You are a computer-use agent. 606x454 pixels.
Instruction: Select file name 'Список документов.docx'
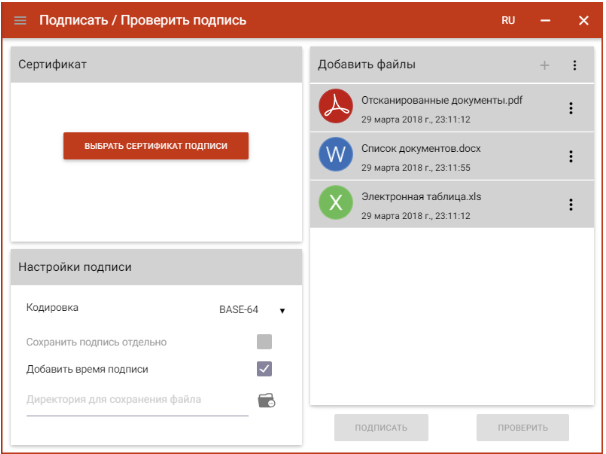(421, 149)
